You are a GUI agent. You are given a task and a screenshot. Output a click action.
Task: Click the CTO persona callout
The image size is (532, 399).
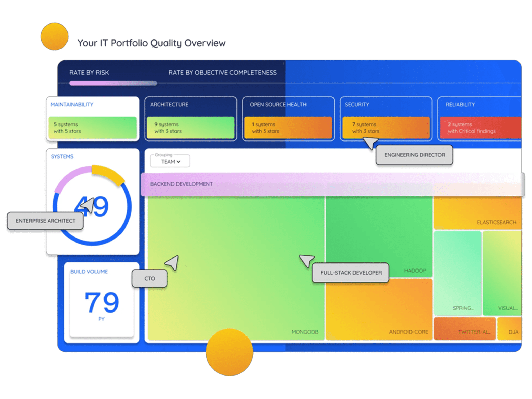(x=150, y=278)
